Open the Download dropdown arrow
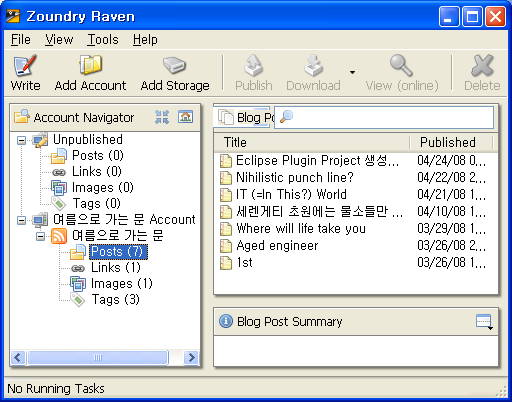Screen dimensions: 512x402 click(x=352, y=72)
